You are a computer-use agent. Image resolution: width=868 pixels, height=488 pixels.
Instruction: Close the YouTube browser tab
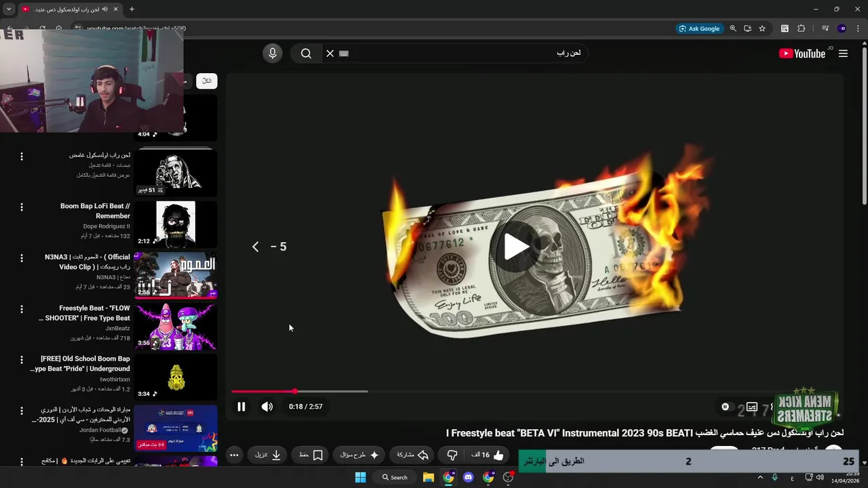[115, 9]
